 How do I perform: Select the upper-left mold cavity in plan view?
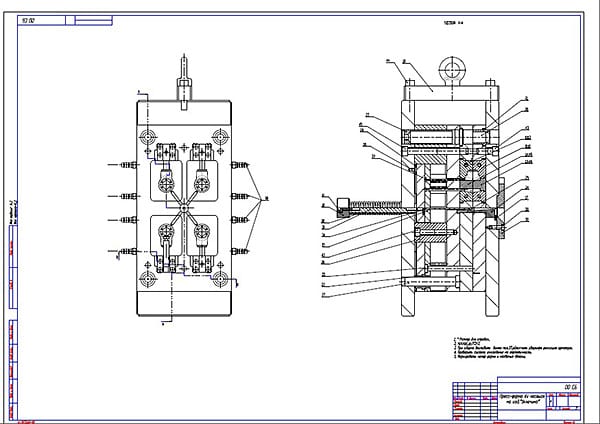pos(165,183)
